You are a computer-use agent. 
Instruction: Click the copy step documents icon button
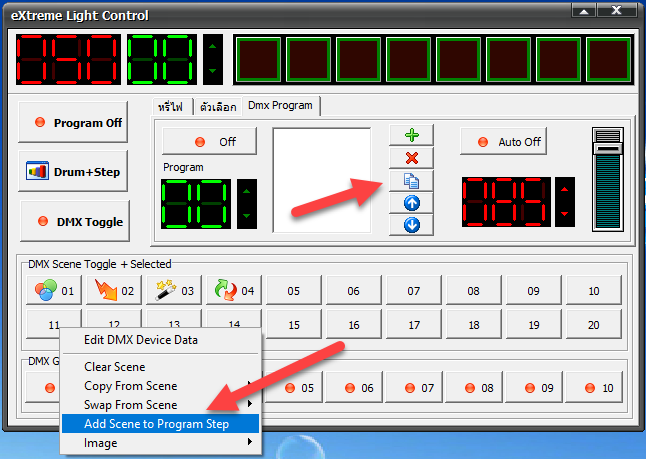coord(411,180)
